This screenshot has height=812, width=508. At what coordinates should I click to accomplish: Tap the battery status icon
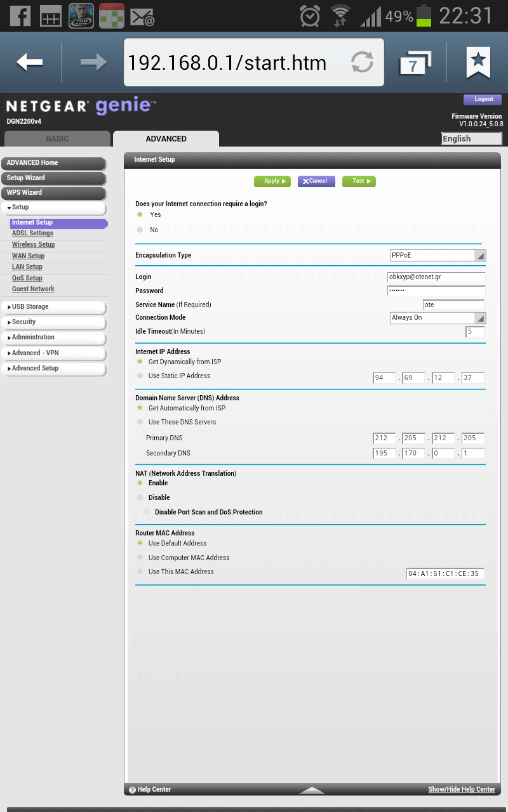[424, 15]
